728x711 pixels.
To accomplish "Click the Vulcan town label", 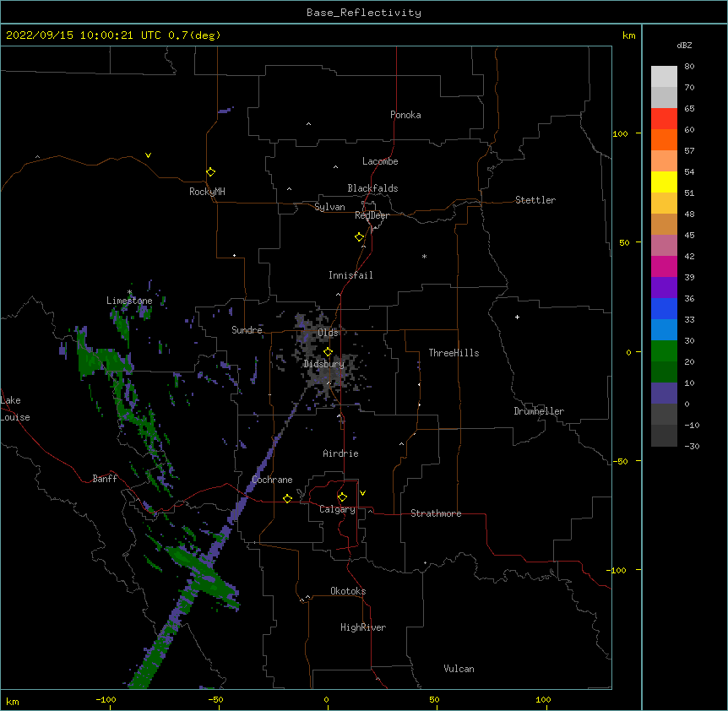I will tap(459, 669).
